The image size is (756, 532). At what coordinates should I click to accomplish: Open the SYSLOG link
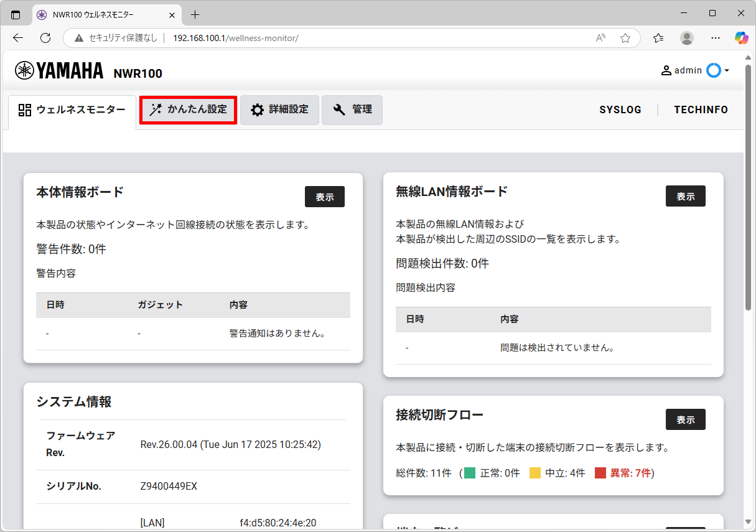click(620, 110)
